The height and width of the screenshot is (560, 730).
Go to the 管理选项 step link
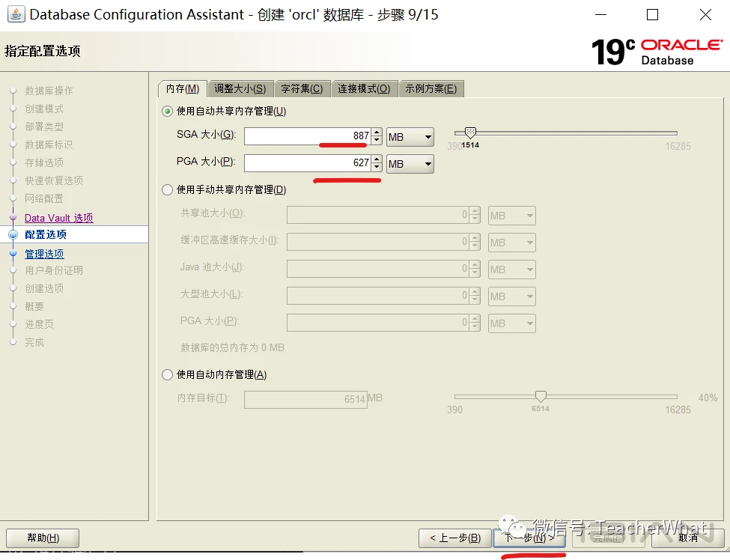(44, 254)
